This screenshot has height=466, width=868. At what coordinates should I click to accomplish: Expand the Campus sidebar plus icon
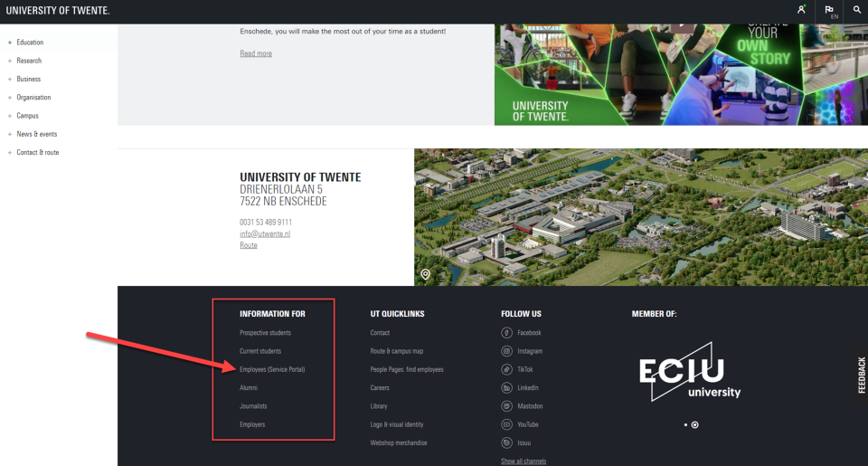click(x=10, y=116)
